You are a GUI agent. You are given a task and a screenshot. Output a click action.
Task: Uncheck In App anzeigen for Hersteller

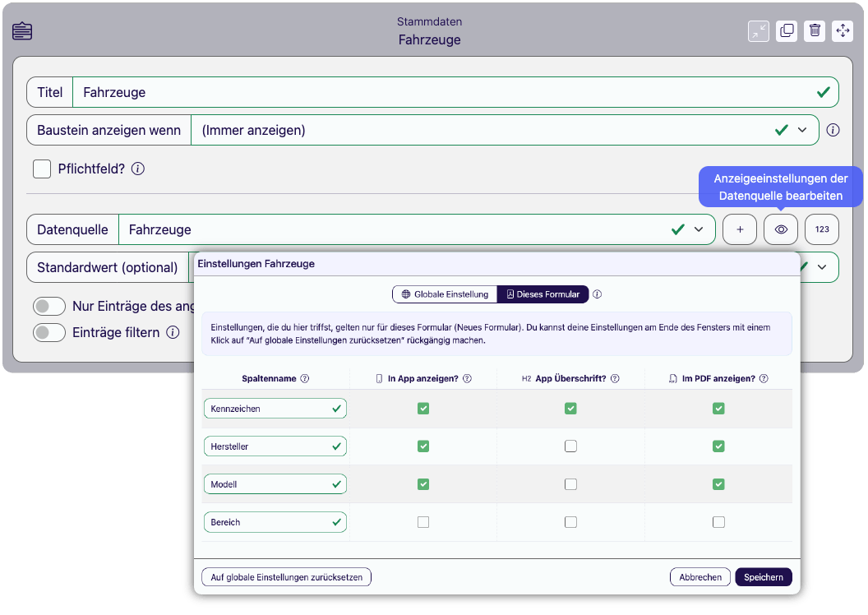pyautogui.click(x=423, y=446)
